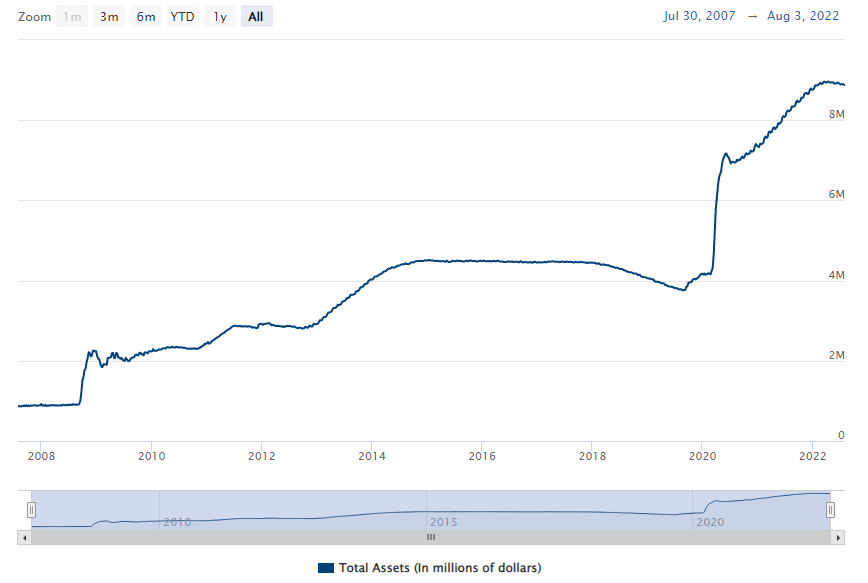Image resolution: width=868 pixels, height=583 pixels.
Task: Edit the Jul 30, 2007 start date
Action: pyautogui.click(x=699, y=17)
